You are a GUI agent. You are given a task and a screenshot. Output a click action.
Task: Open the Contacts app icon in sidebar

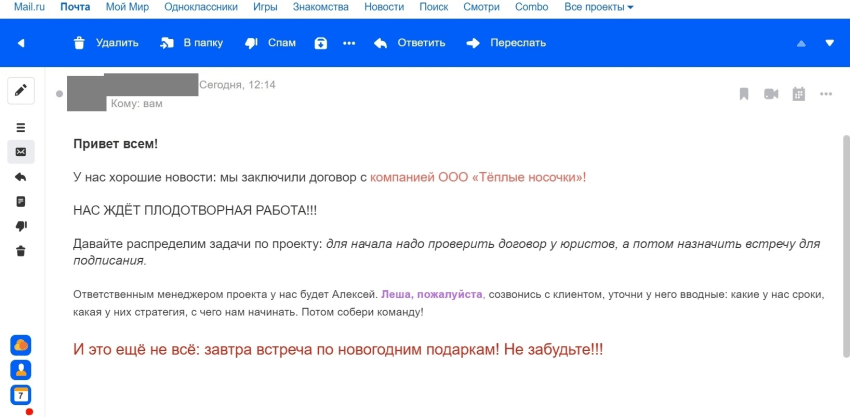tap(21, 370)
